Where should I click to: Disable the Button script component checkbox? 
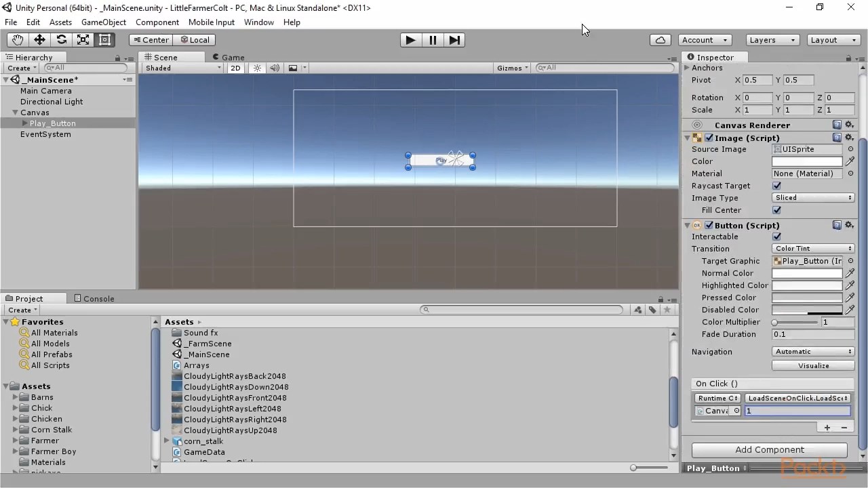(709, 225)
